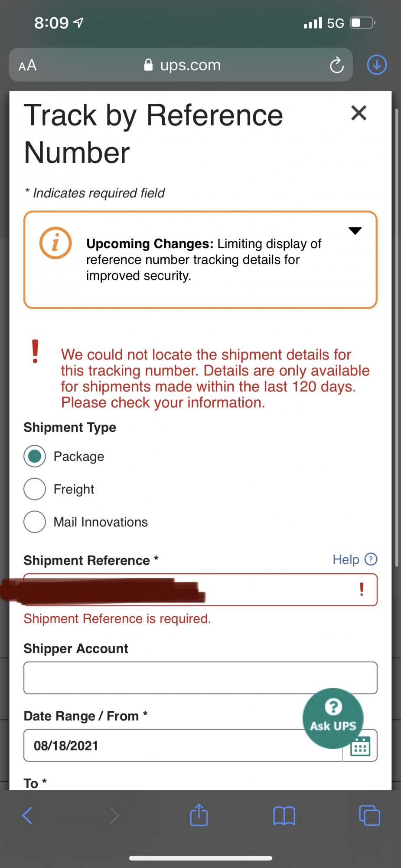Open Safari bookmarks book icon

[x=284, y=815]
